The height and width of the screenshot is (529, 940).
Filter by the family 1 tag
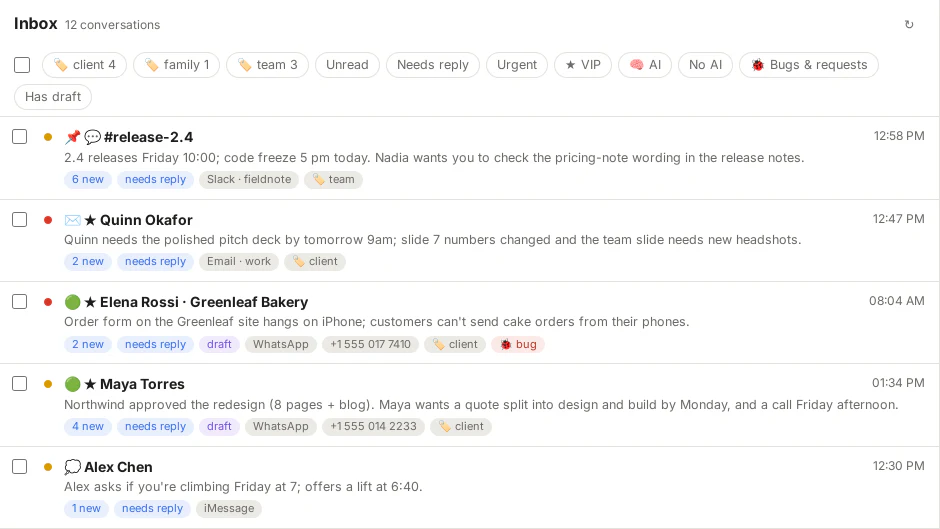[x=176, y=65]
